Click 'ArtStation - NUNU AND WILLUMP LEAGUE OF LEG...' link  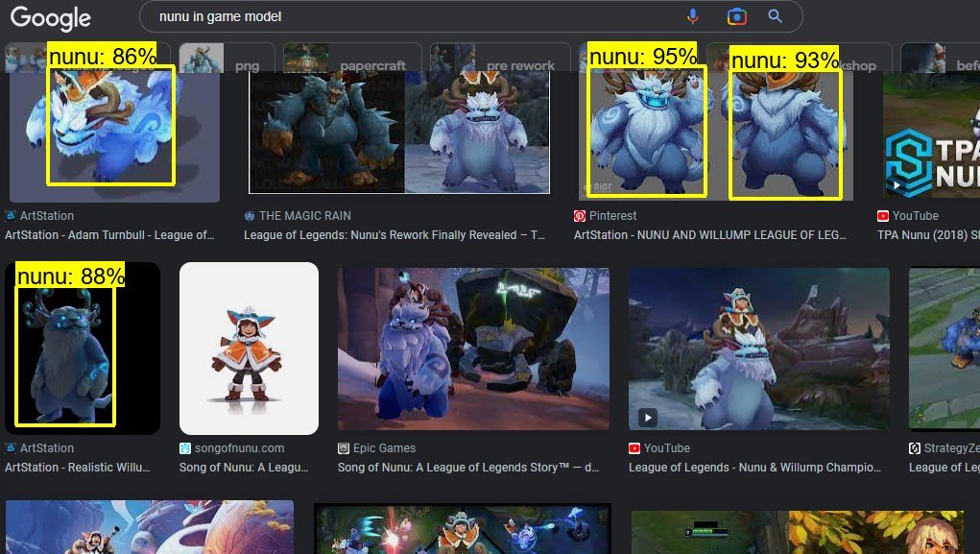[710, 235]
